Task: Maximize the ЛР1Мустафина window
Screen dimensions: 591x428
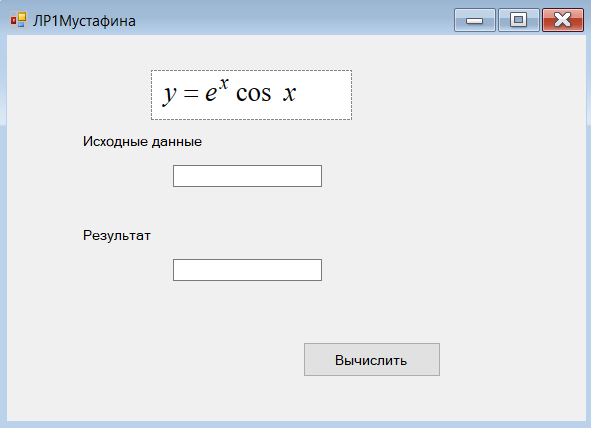Action: tap(519, 20)
